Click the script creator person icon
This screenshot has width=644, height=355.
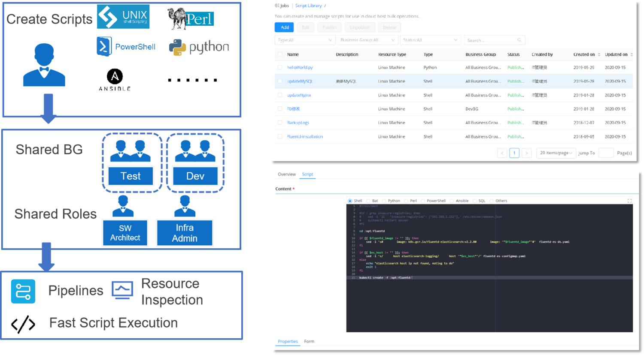(x=44, y=65)
